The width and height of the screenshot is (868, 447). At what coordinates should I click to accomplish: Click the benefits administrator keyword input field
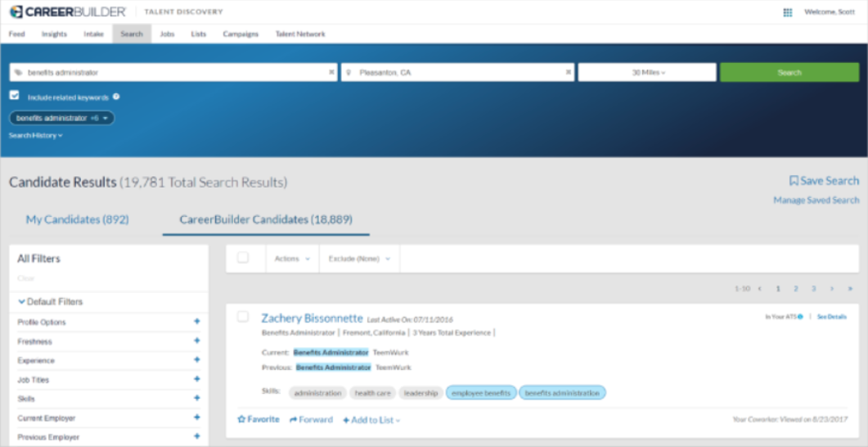pos(173,72)
